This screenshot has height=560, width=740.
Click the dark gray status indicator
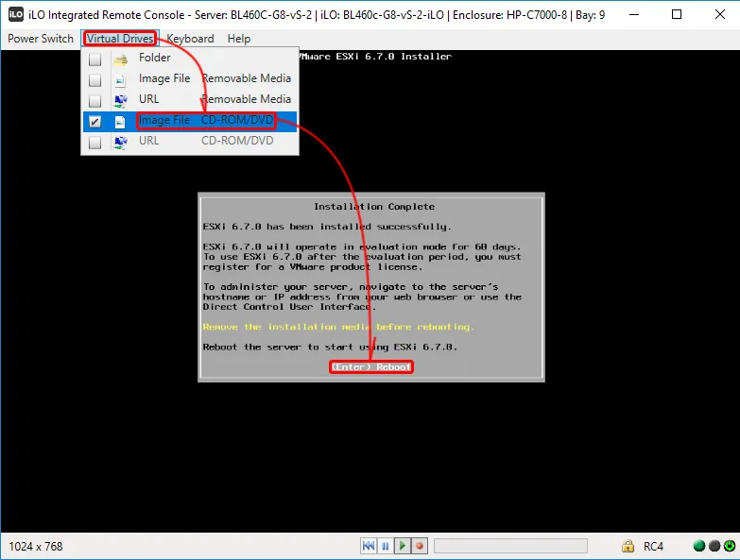click(714, 546)
